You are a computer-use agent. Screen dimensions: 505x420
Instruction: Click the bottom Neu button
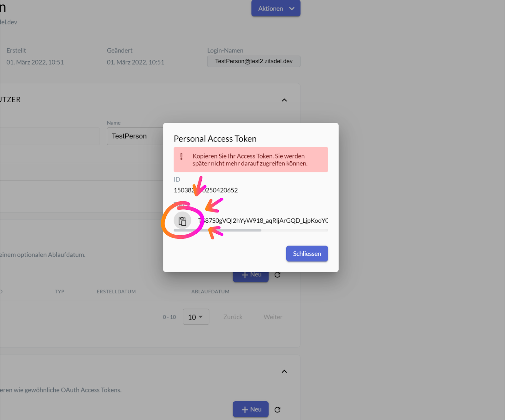[251, 409]
